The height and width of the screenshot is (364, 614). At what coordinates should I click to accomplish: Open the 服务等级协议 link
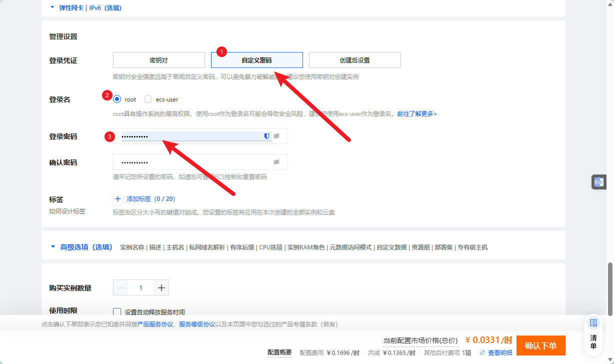[197, 324]
